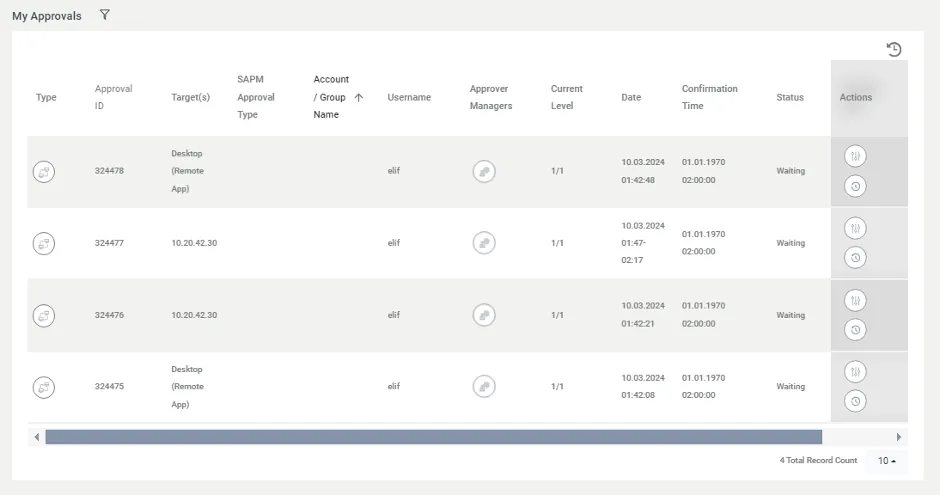This screenshot has width=940, height=496.
Task: Open the history clock action for approval 324476
Action: (855, 329)
